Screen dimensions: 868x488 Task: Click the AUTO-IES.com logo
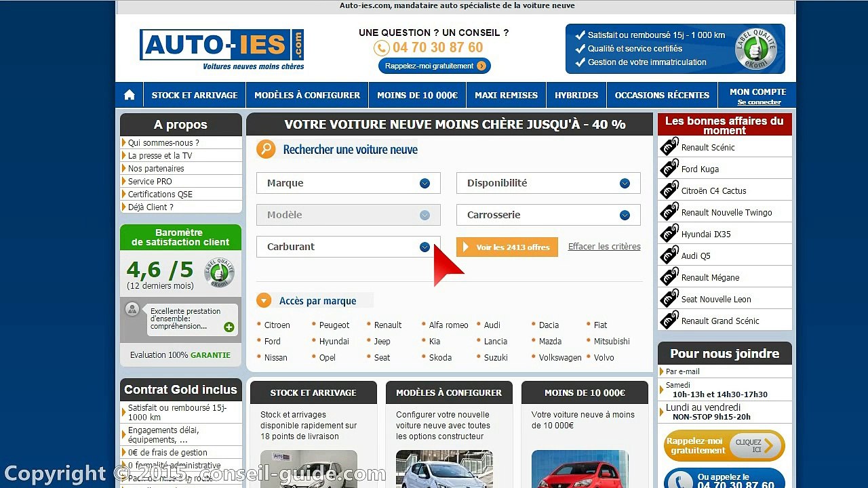pos(222,49)
